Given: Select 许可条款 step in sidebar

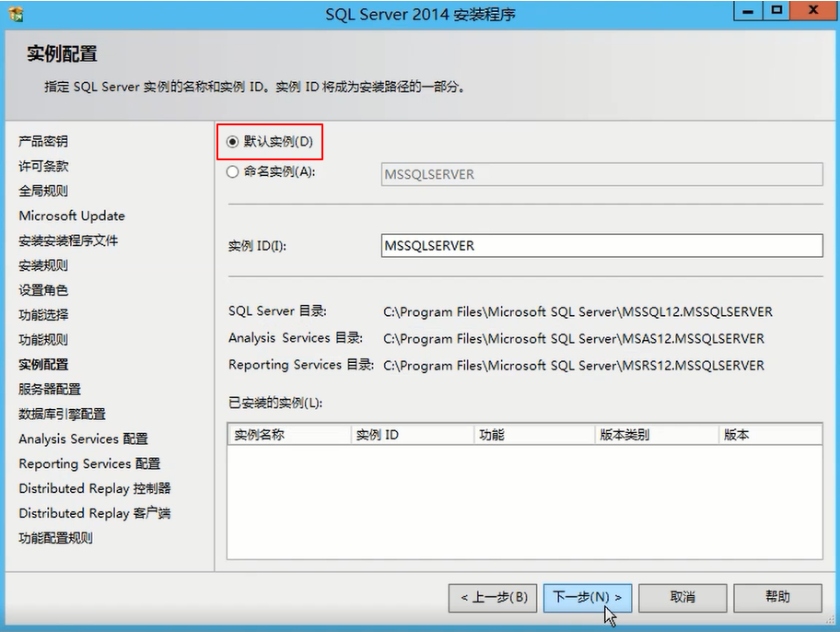Looking at the screenshot, I should click(43, 166).
